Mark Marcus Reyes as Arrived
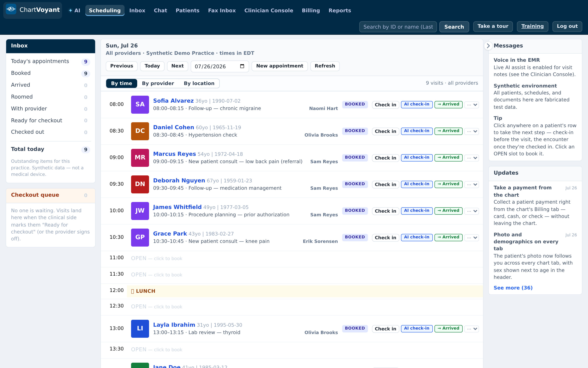Viewport: 588px width, 368px height. click(x=448, y=157)
